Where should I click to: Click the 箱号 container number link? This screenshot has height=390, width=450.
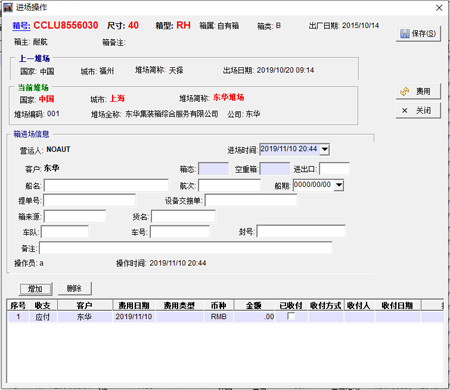click(21, 26)
